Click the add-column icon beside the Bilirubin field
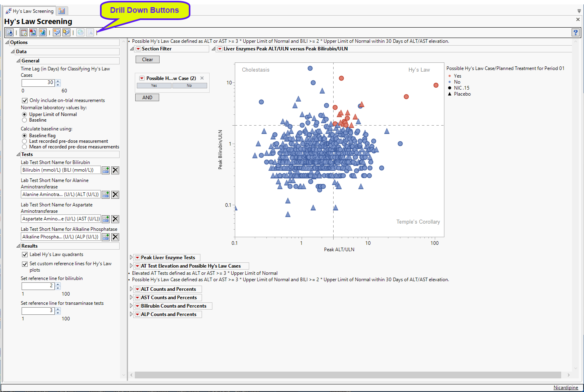Screen dimensions: 584x392 (x=106, y=170)
